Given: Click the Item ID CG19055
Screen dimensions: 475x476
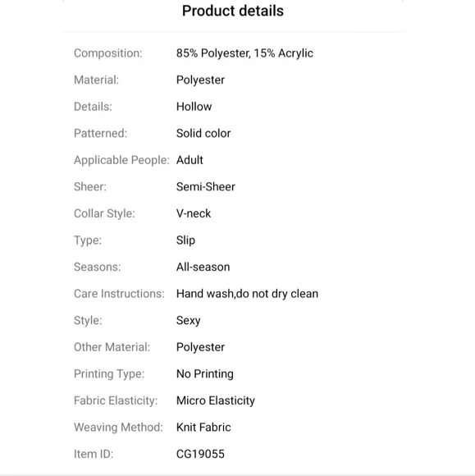Looking at the screenshot, I should pos(200,454).
